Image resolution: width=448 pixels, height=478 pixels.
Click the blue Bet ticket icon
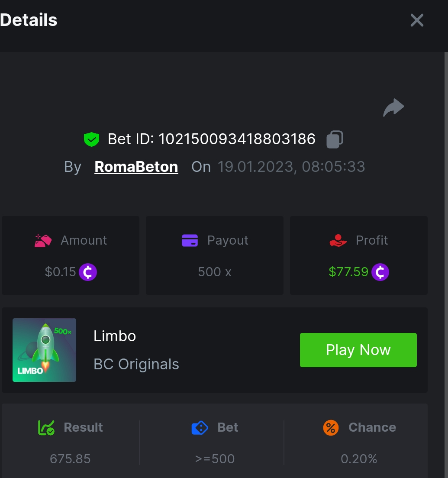pos(200,428)
